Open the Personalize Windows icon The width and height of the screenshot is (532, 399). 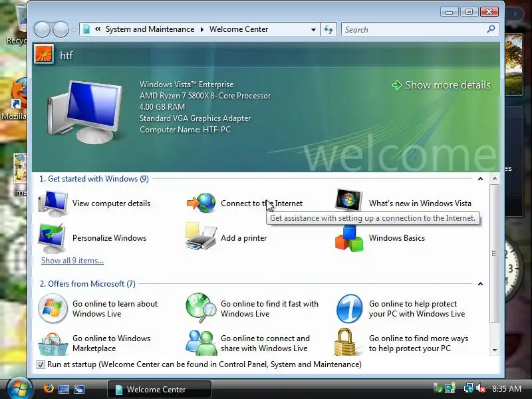coord(53,238)
